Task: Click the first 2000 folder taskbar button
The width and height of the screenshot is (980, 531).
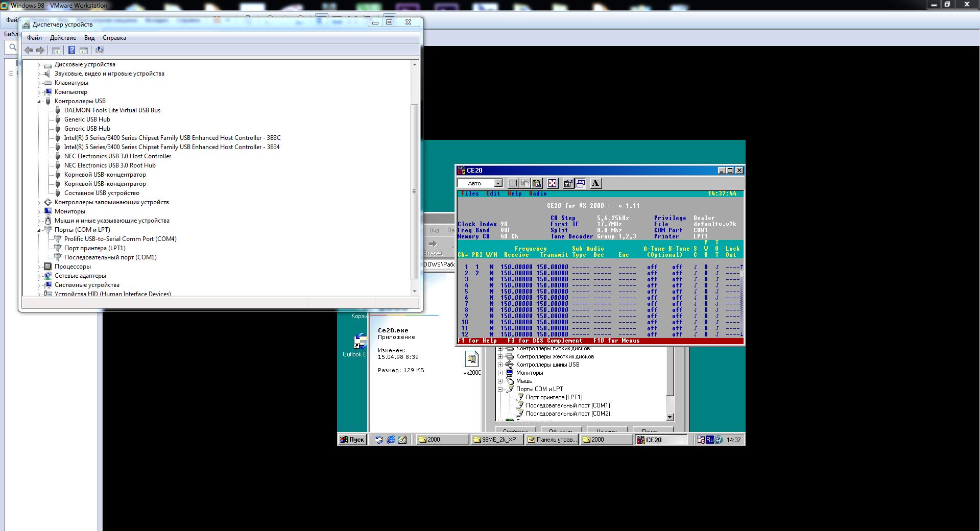Action: tap(442, 440)
